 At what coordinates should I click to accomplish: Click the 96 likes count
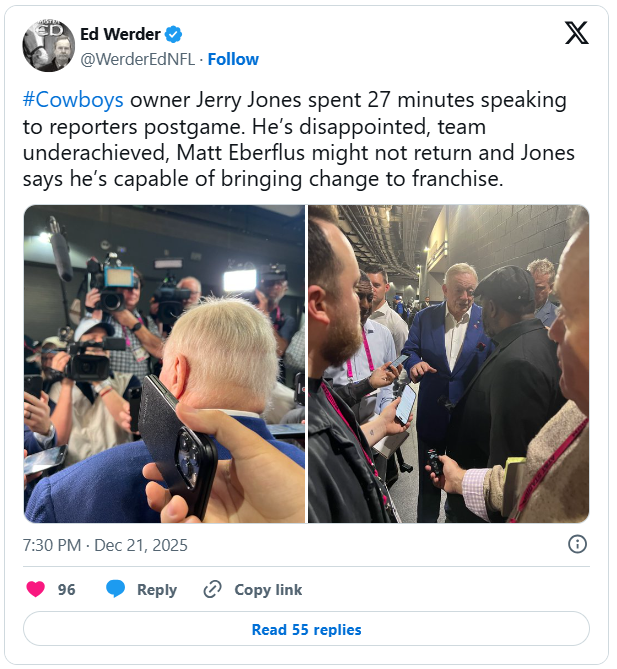click(67, 590)
